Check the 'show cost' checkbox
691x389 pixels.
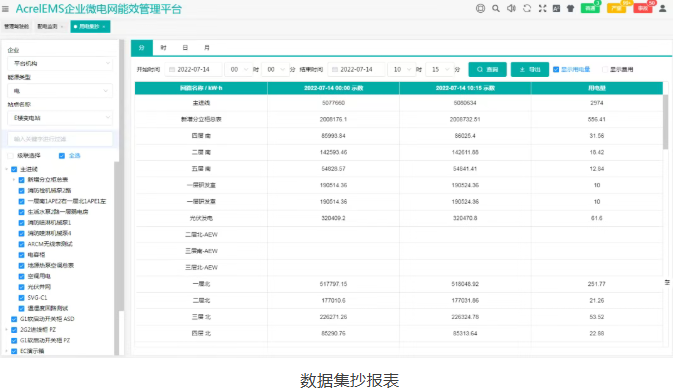605,70
